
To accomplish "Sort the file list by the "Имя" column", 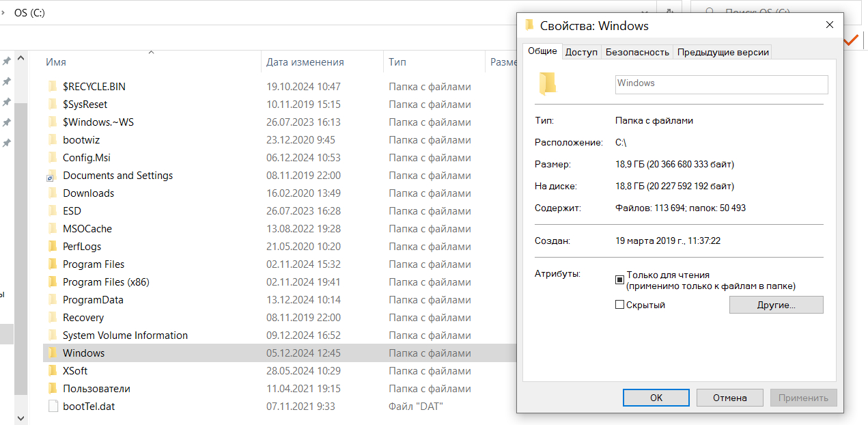I will click(56, 62).
